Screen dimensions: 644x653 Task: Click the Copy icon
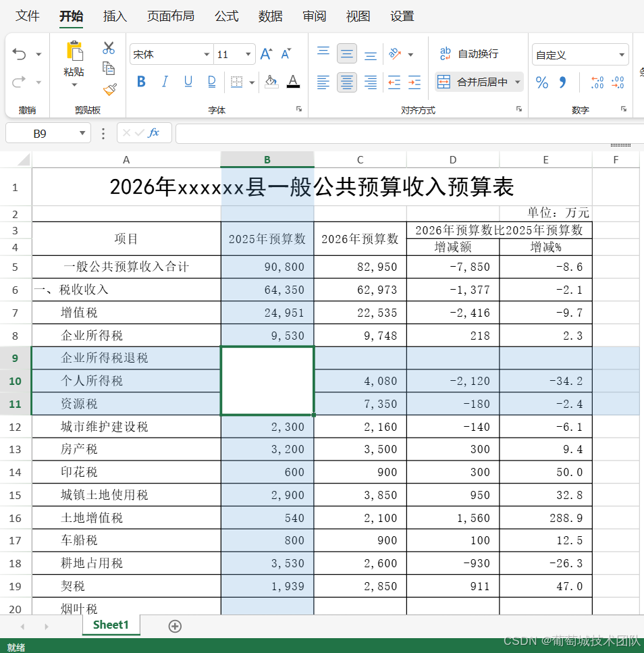click(109, 68)
